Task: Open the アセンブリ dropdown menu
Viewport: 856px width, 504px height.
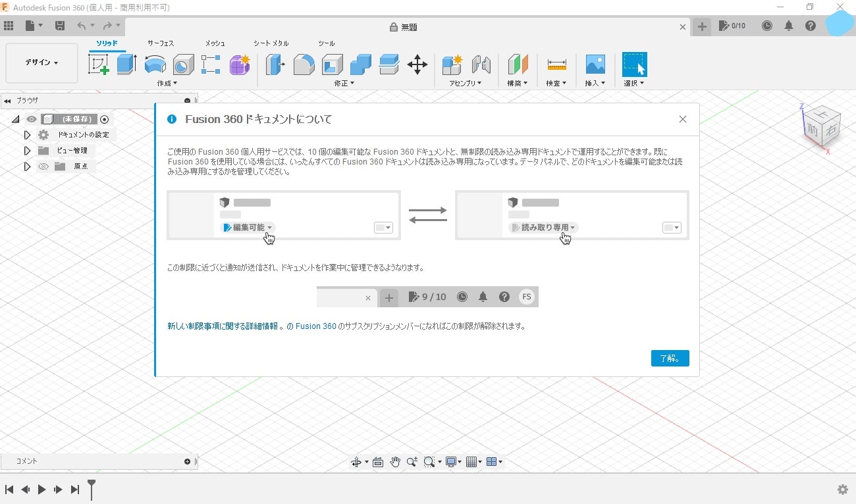Action: click(466, 83)
